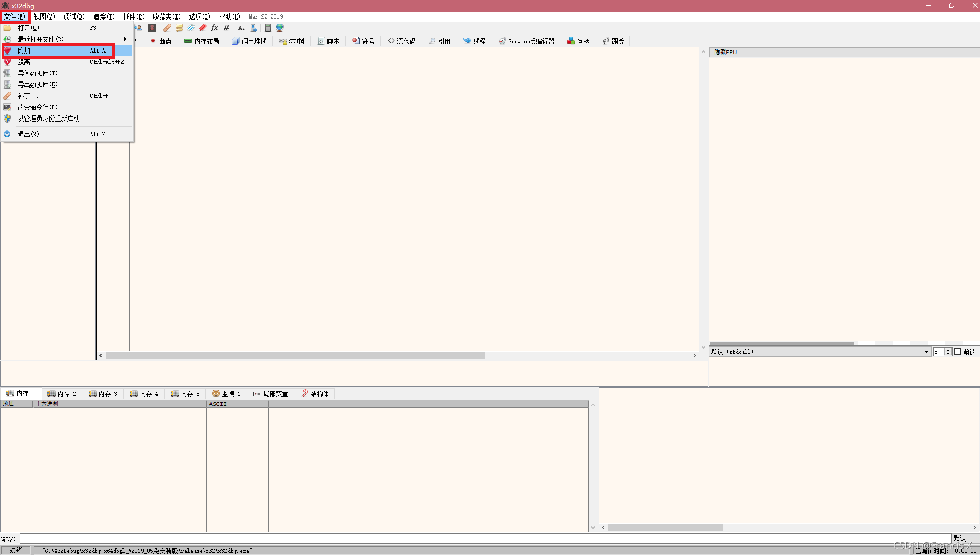The width and height of the screenshot is (980, 555).
Task: Switch to the 调用堆栈 tab
Action: tap(249, 41)
